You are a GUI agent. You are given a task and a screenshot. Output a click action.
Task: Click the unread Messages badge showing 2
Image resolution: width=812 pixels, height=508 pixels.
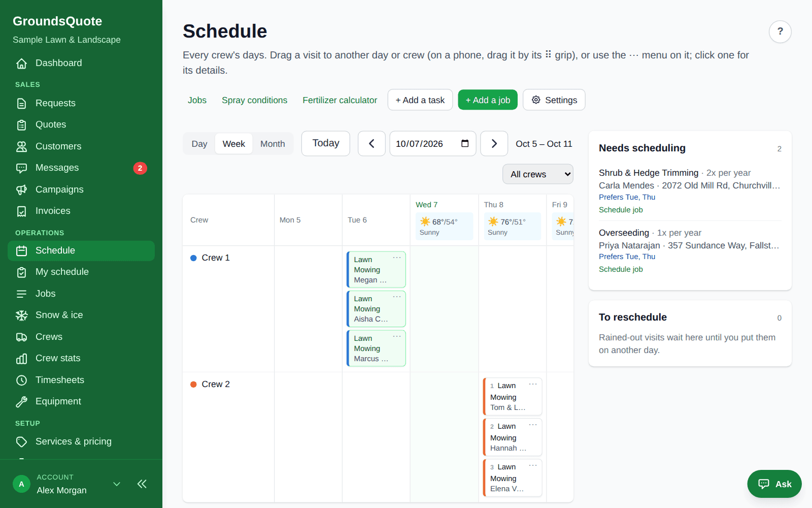click(140, 168)
